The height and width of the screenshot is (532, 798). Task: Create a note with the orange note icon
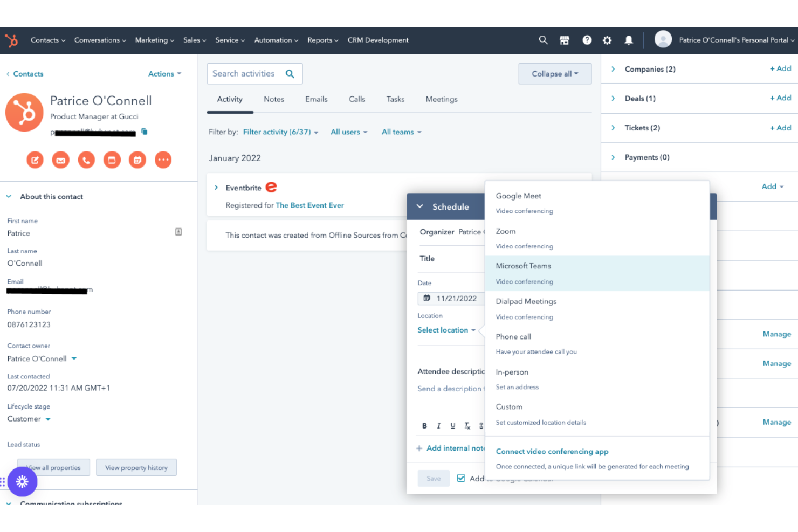[35, 160]
